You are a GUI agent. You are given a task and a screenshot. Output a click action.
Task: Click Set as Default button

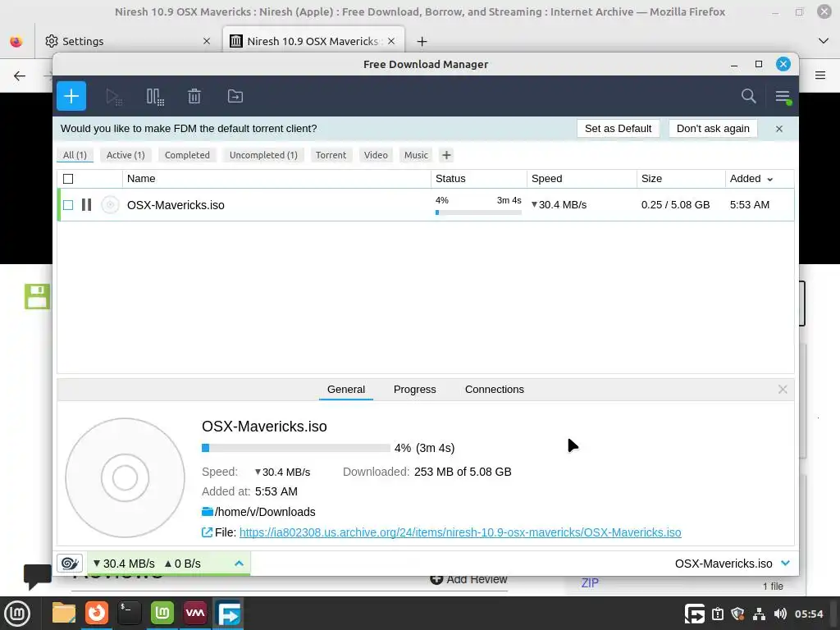[x=619, y=129]
